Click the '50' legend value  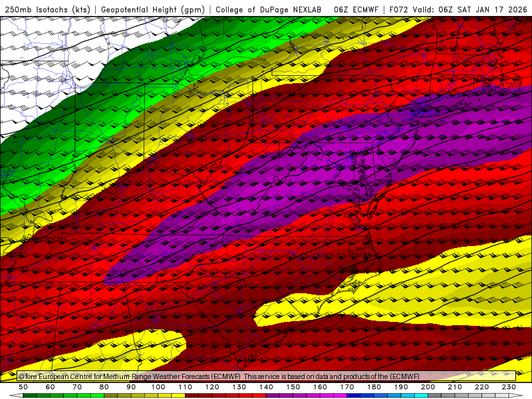tap(23, 387)
